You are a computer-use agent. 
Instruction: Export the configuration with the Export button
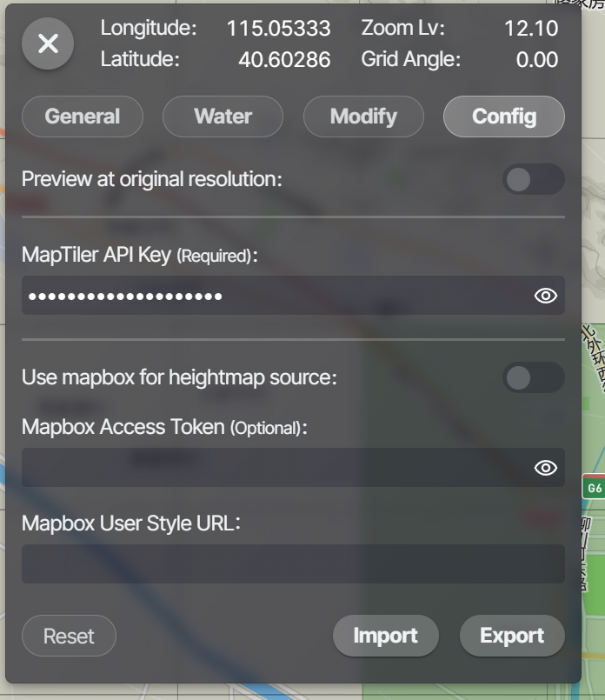tap(512, 636)
